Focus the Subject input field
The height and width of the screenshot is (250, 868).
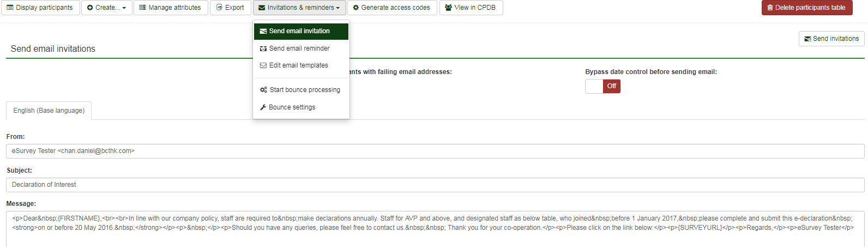tap(435, 185)
